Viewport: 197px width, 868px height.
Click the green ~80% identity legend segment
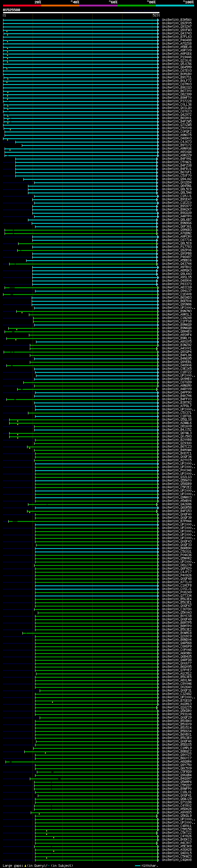pos(137,6)
